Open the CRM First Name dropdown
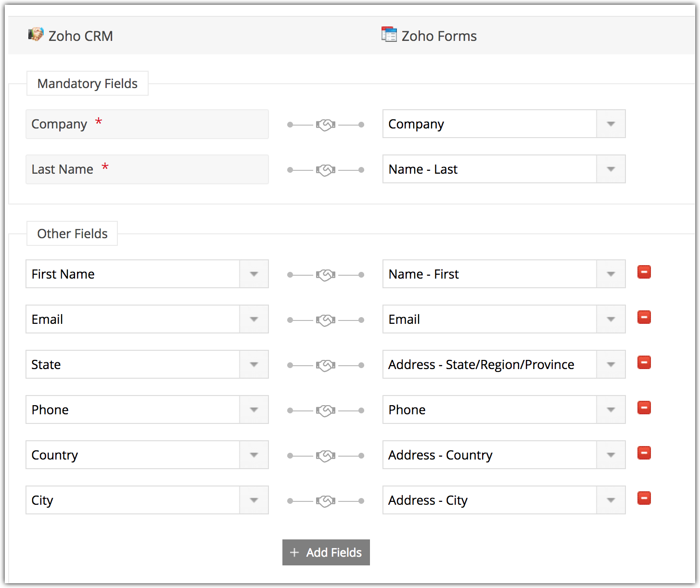 [254, 274]
